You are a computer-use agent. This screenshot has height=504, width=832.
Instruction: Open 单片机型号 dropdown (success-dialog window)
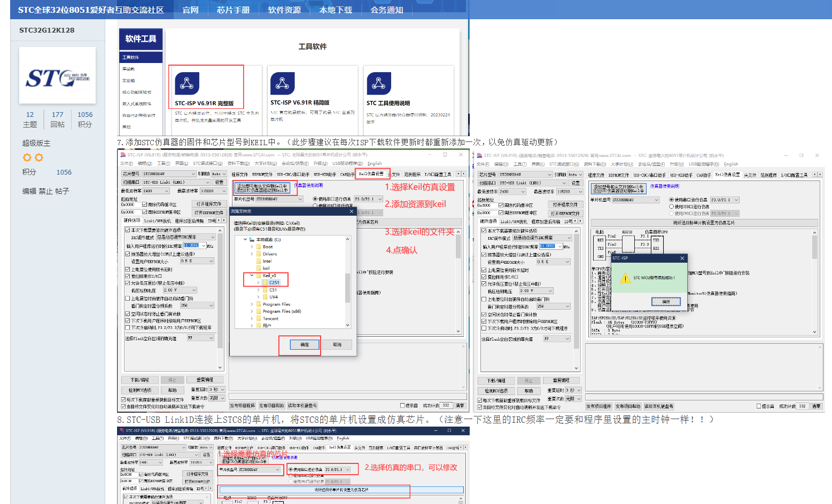(636, 200)
